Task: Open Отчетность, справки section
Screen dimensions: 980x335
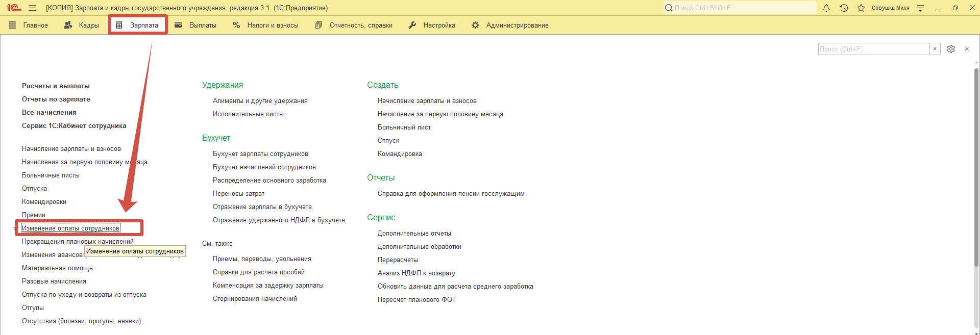Action: coord(354,25)
